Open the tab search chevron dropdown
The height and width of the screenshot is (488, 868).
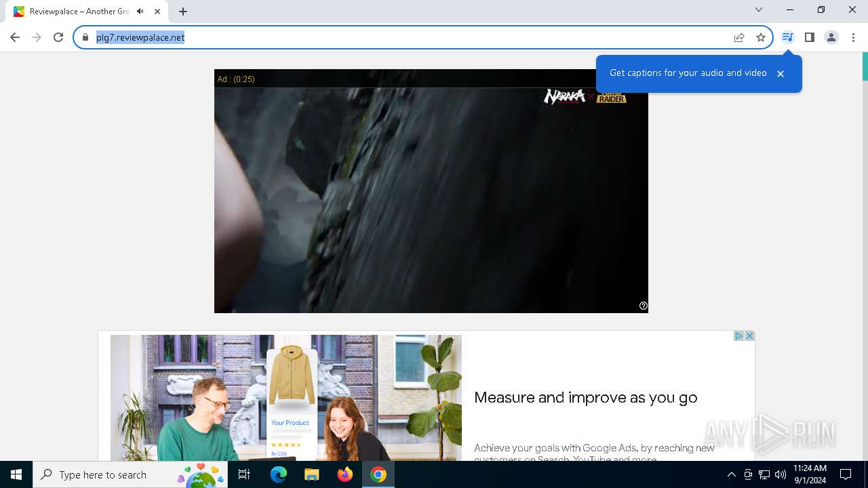(759, 9)
